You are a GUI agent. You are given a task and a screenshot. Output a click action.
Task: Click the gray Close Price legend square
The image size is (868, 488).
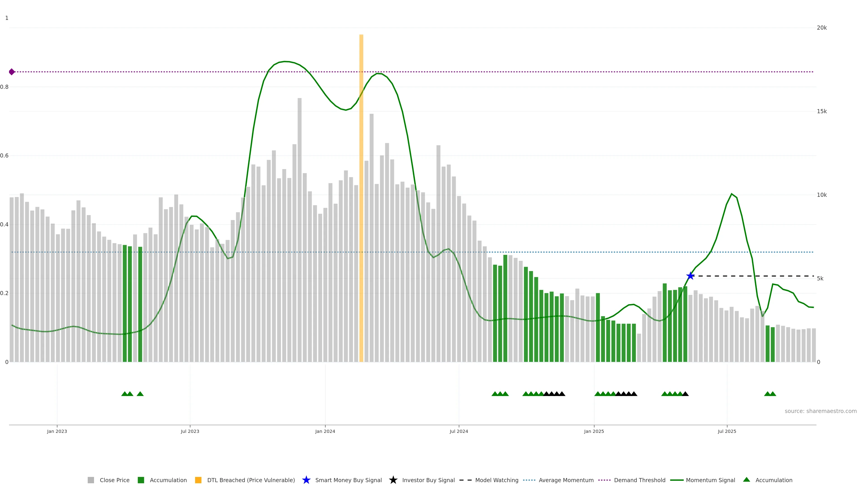pyautogui.click(x=91, y=480)
